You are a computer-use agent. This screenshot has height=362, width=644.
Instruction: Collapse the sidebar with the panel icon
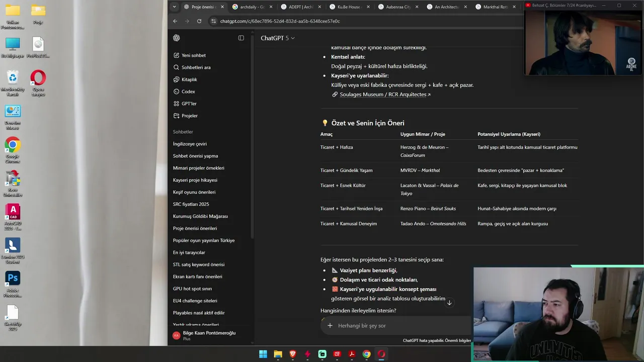(241, 38)
